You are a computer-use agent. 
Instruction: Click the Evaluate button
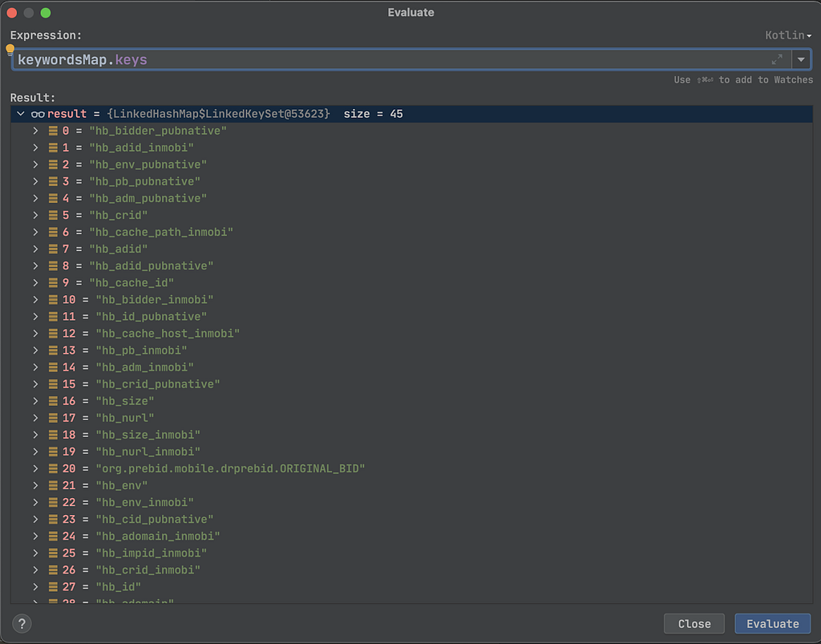pos(772,624)
